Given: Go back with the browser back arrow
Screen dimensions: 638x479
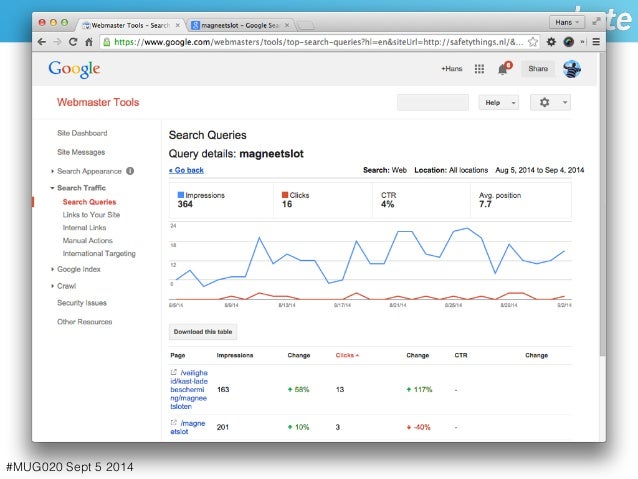Looking at the screenshot, I should (42, 42).
